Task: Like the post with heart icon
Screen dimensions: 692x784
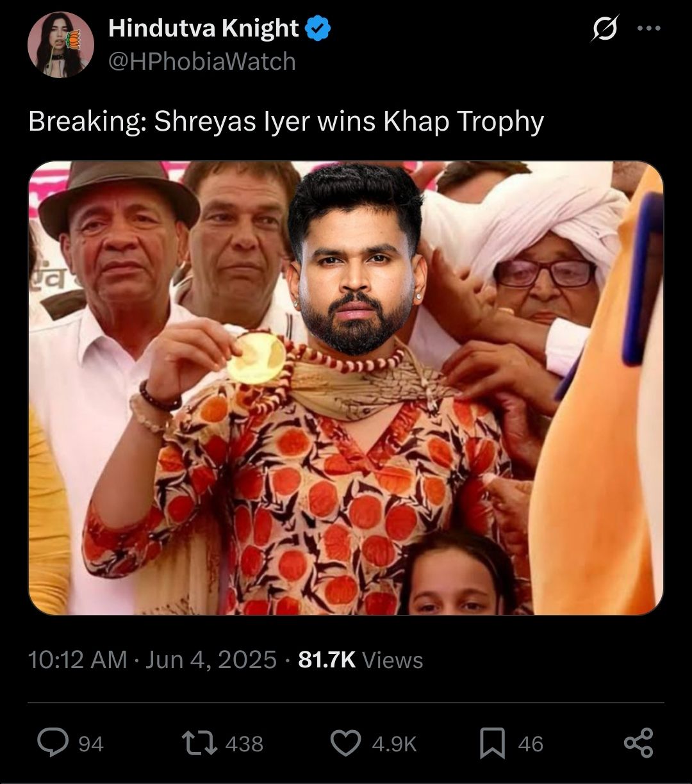Action: click(346, 743)
